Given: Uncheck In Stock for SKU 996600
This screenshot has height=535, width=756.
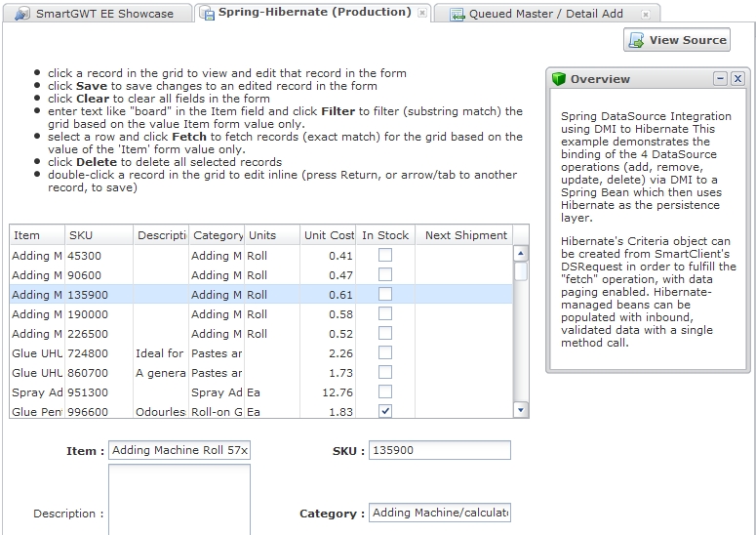Looking at the screenshot, I should (x=385, y=411).
